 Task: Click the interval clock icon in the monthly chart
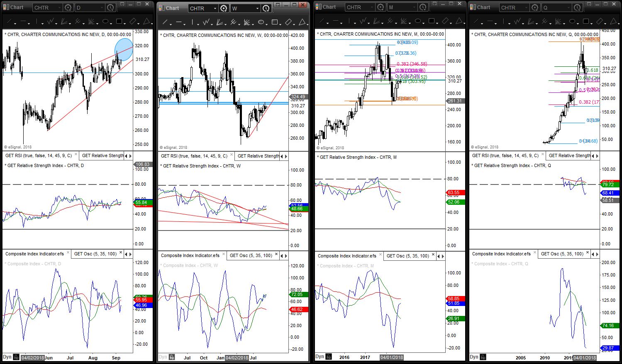click(423, 7)
